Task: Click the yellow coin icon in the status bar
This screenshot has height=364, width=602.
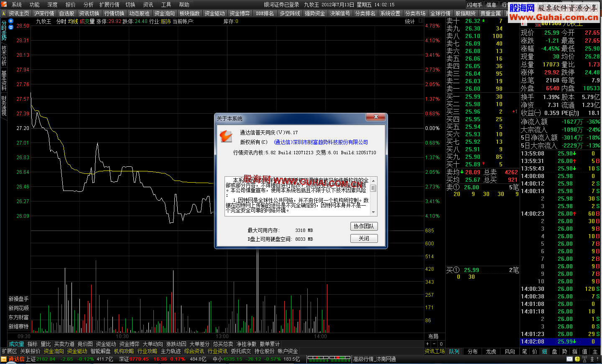Action: click(x=577, y=359)
